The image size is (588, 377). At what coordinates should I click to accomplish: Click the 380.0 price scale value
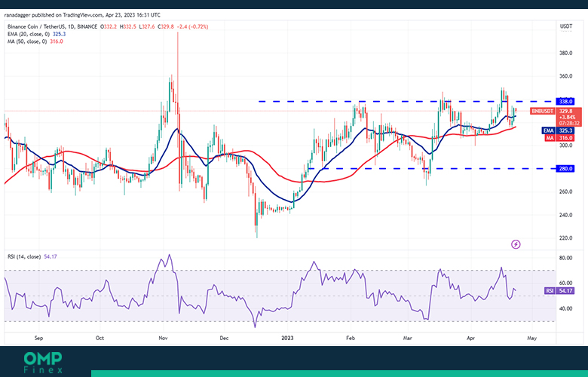tap(566, 54)
